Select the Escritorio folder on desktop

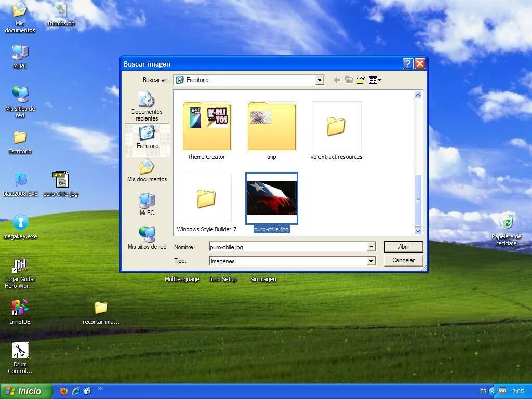coord(20,142)
